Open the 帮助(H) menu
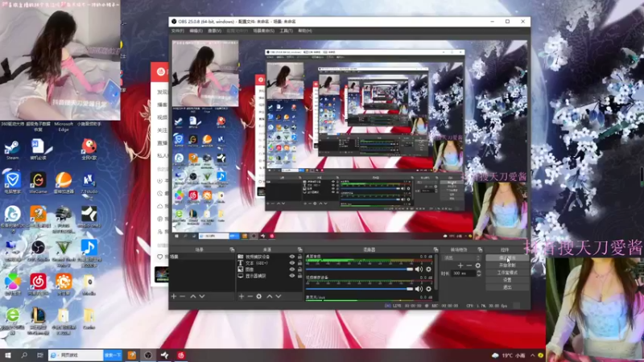The image size is (644, 362). point(305,31)
